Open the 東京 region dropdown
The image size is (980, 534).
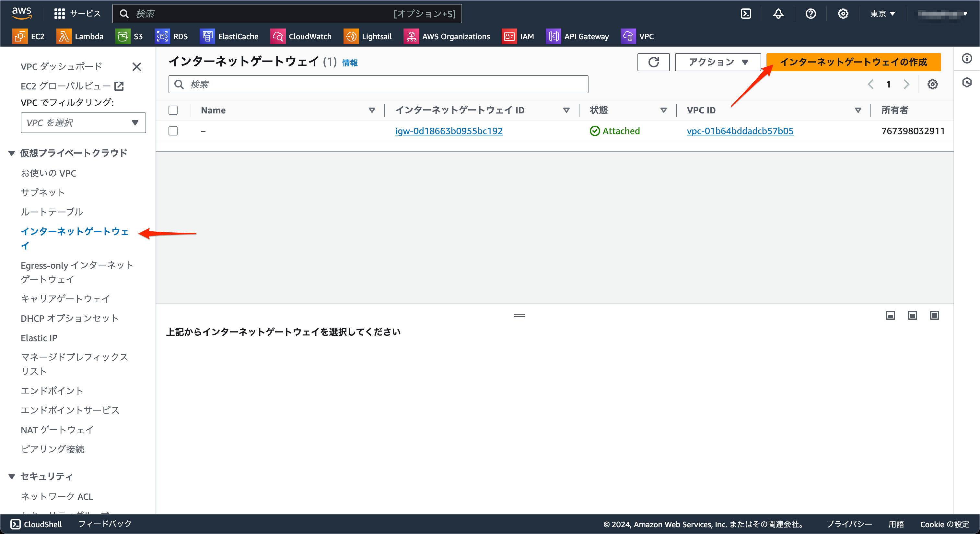[881, 13]
